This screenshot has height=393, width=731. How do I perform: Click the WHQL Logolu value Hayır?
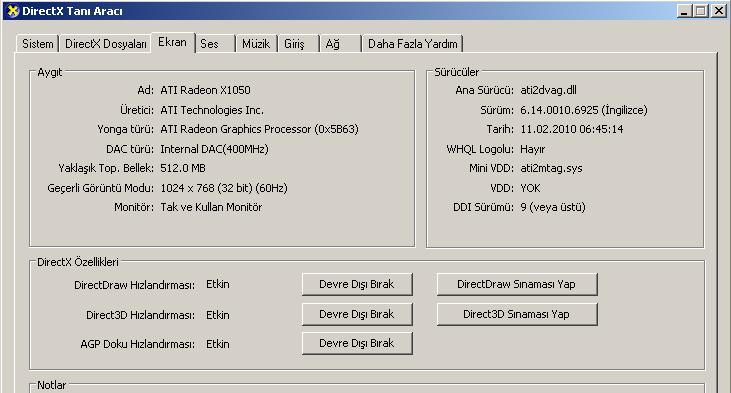pos(532,149)
